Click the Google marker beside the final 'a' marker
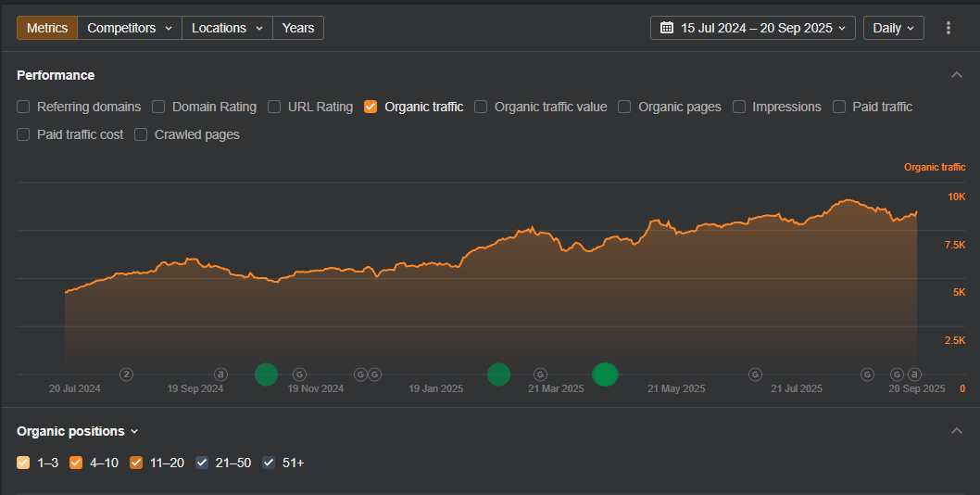The height and width of the screenshot is (495, 980). pos(897,374)
